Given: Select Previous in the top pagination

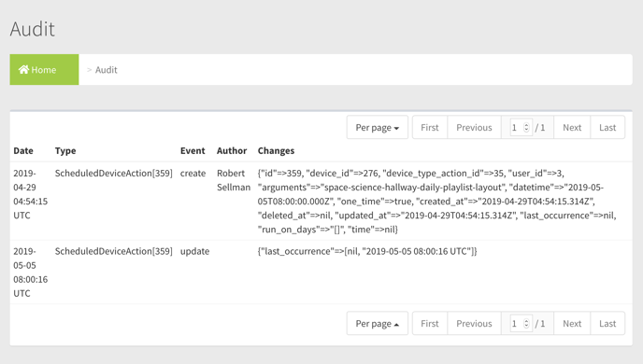Looking at the screenshot, I should click(x=474, y=127).
